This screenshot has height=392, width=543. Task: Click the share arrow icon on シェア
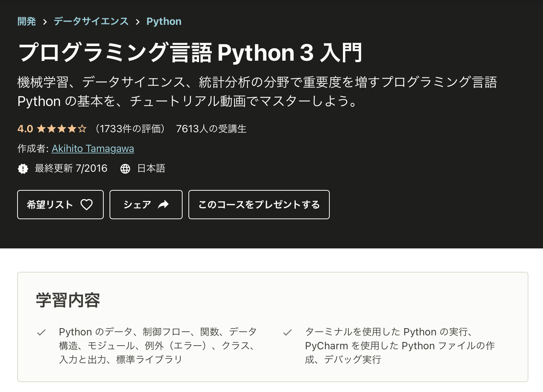pos(163,205)
